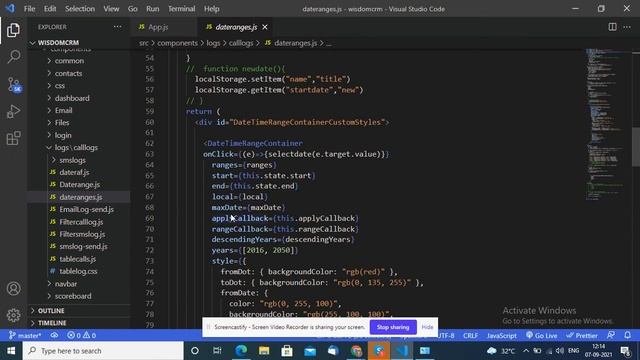Open the Terminal menu
Image resolution: width=640 pixels, height=360 pixels.
tap(182, 9)
